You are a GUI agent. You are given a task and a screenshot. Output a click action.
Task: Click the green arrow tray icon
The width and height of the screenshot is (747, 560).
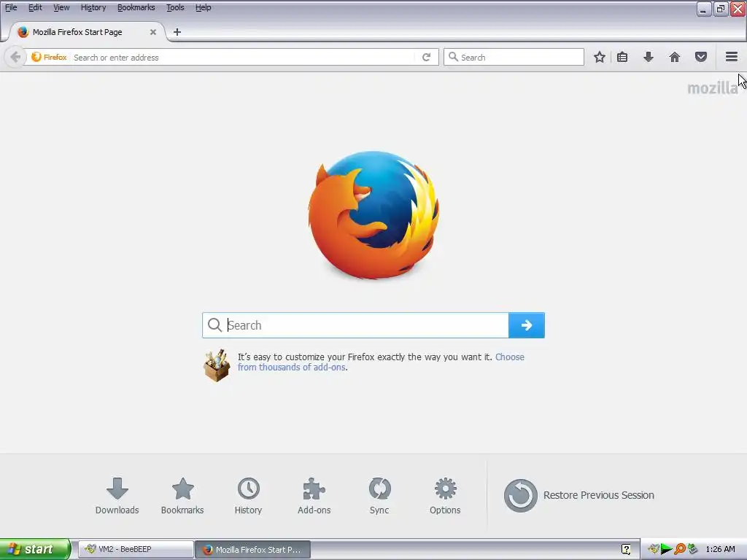point(667,549)
